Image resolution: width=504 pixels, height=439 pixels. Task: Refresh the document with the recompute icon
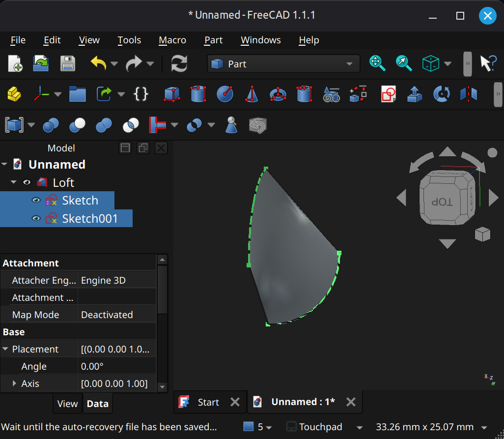point(179,63)
